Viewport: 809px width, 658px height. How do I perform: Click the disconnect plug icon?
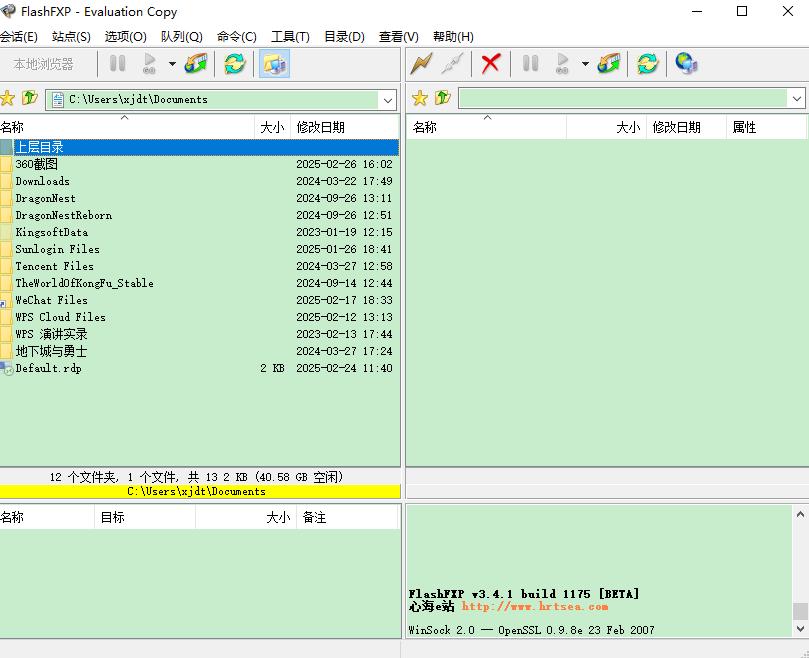coord(452,63)
